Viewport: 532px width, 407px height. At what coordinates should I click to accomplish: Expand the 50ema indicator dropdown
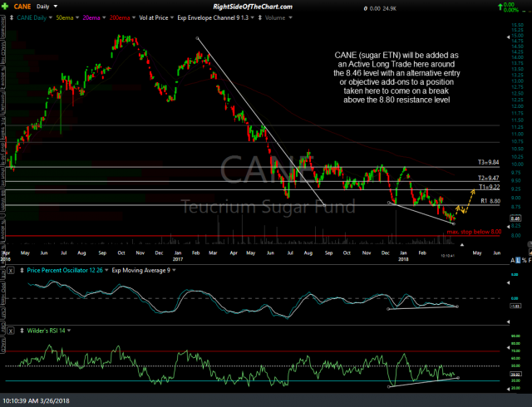pyautogui.click(x=77, y=17)
